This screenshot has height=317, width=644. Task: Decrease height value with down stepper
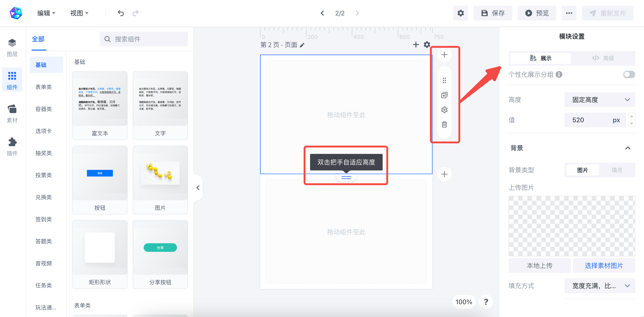tap(632, 123)
